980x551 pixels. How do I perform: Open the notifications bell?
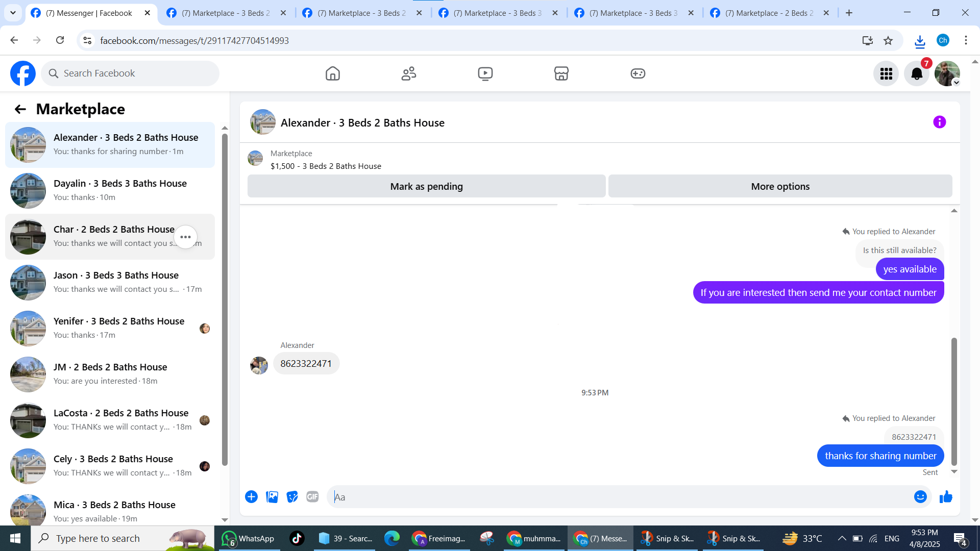coord(917,73)
